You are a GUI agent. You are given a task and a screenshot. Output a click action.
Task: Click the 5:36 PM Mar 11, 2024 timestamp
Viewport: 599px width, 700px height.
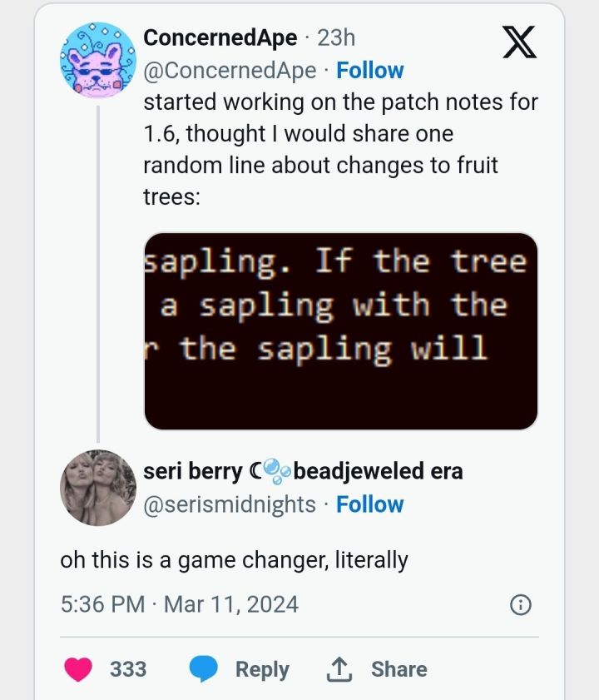pyautogui.click(x=179, y=603)
